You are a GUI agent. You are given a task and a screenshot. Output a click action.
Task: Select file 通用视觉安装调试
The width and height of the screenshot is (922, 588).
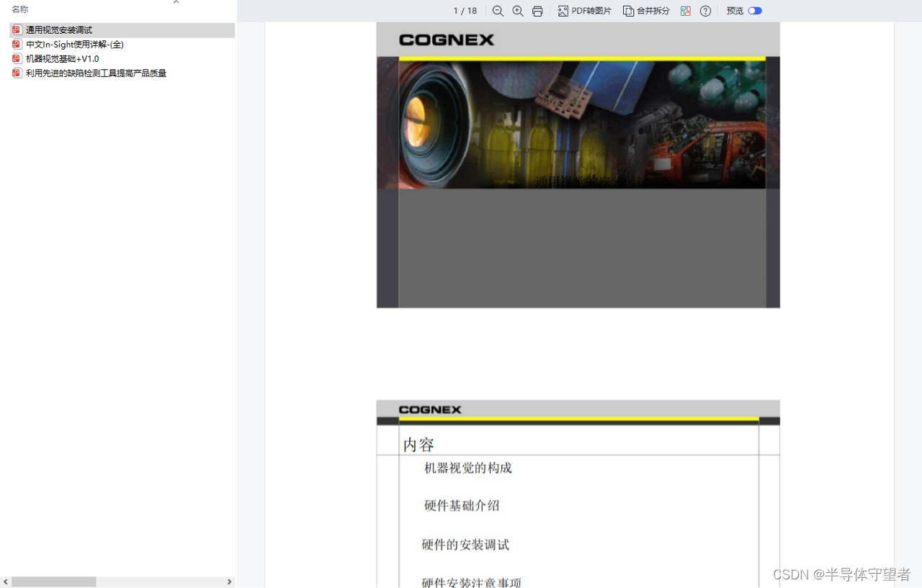click(x=122, y=30)
